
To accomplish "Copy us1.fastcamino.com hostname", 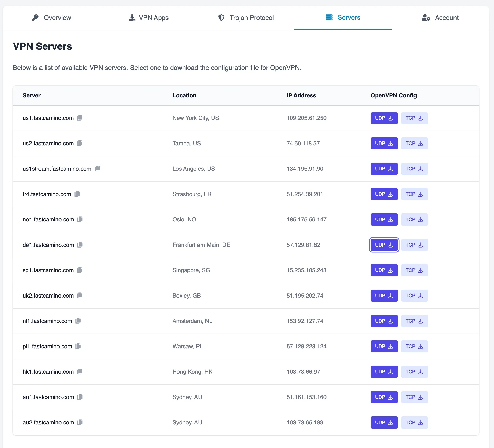I will [x=80, y=118].
